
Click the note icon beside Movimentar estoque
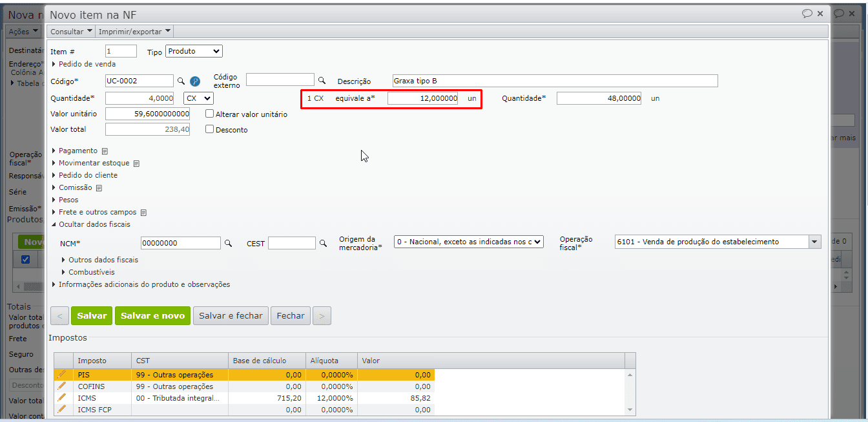(x=136, y=164)
